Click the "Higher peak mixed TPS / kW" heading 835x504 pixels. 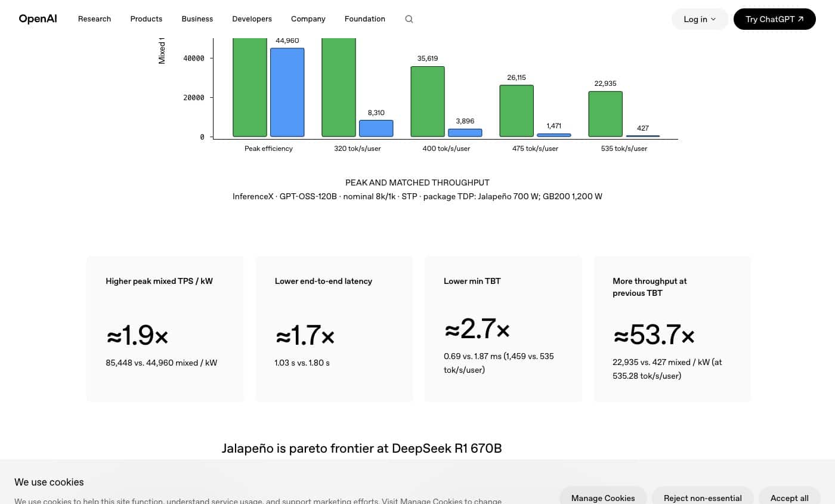point(159,281)
